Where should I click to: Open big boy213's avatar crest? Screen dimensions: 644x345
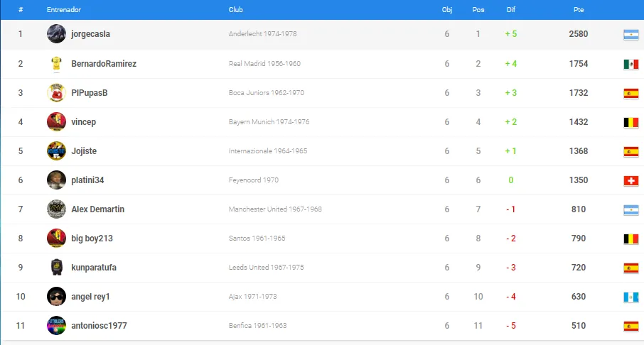pos(56,239)
